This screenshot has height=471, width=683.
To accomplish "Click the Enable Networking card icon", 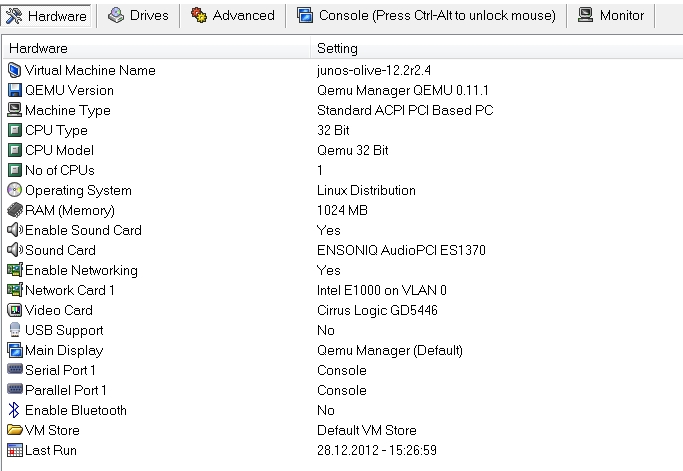I will [x=15, y=270].
